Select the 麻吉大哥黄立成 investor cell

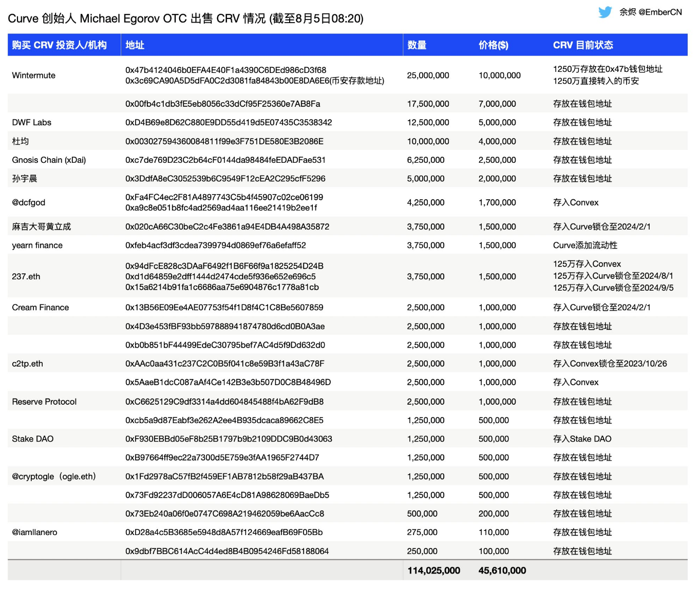coord(41,226)
